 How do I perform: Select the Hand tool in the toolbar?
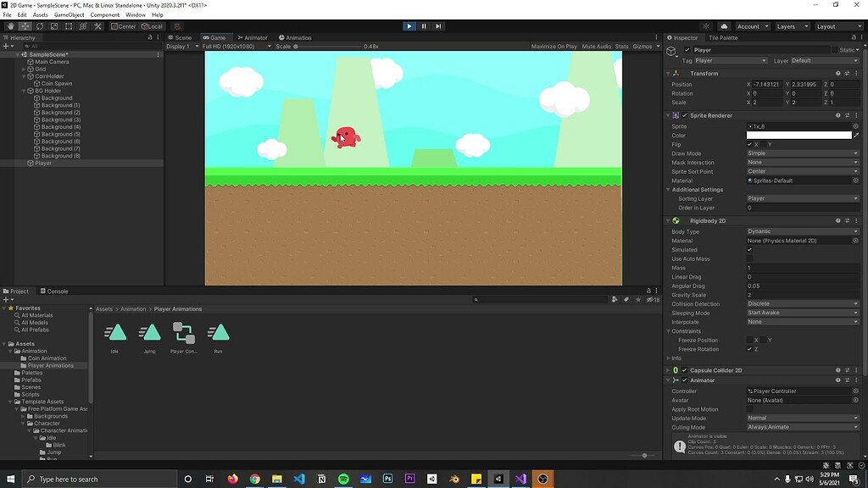coord(10,26)
